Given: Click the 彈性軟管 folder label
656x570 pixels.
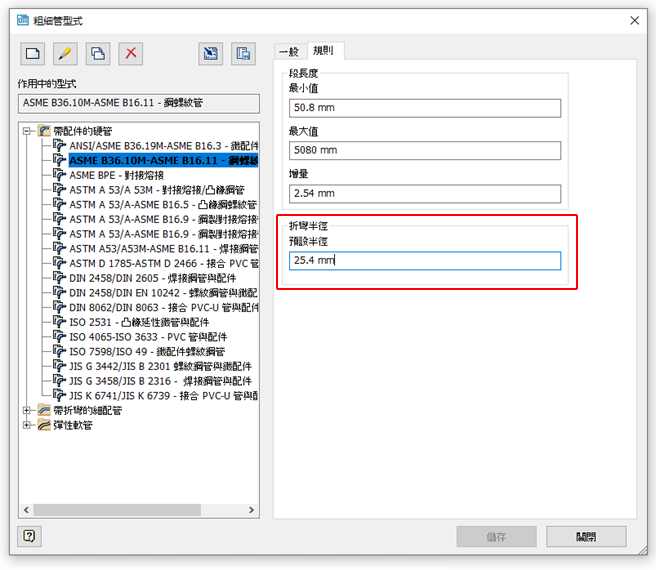Looking at the screenshot, I should click(x=73, y=425).
